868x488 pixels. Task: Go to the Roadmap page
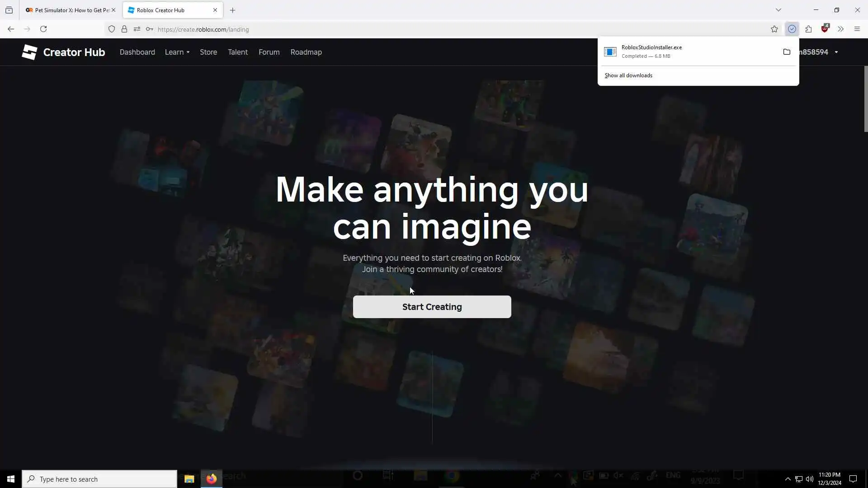tap(306, 52)
